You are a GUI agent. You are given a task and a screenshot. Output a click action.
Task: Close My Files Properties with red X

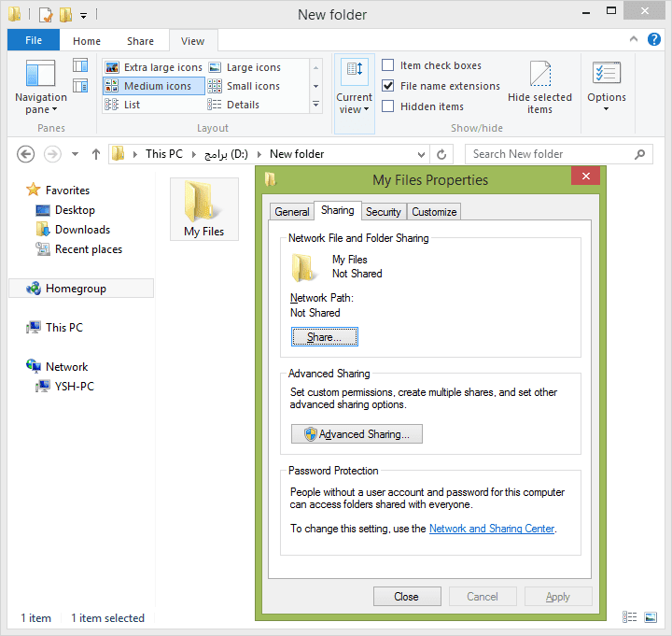click(x=585, y=176)
